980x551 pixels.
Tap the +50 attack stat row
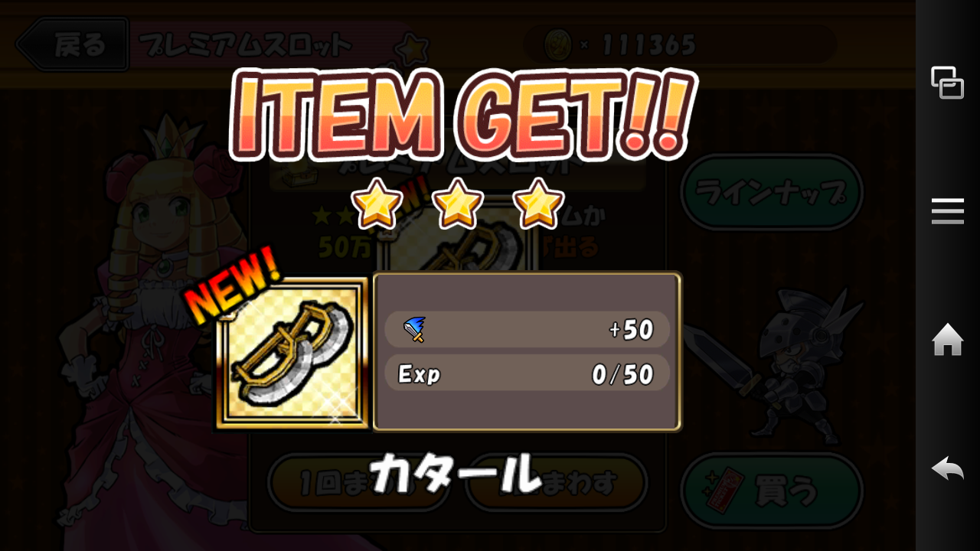[x=527, y=330]
